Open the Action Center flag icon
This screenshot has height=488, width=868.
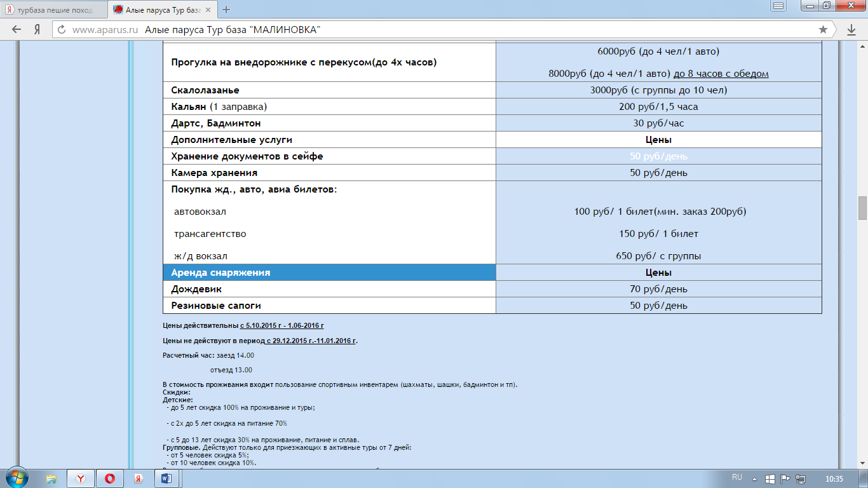[x=785, y=478]
